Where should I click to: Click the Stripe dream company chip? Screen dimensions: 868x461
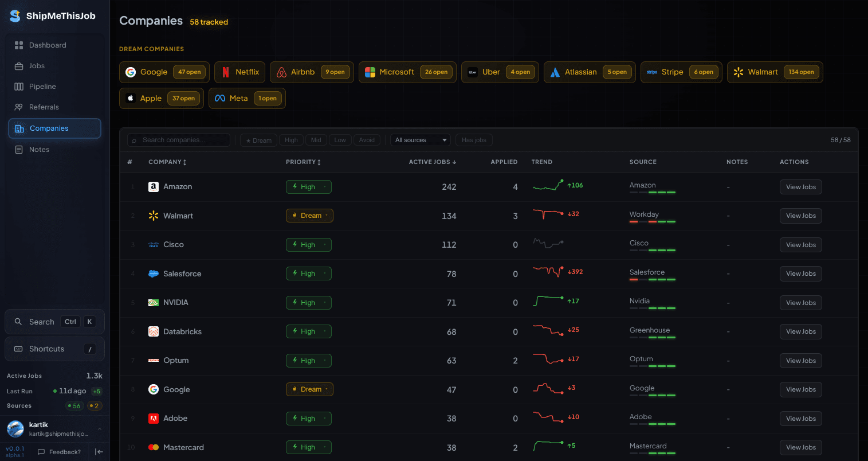coord(681,72)
